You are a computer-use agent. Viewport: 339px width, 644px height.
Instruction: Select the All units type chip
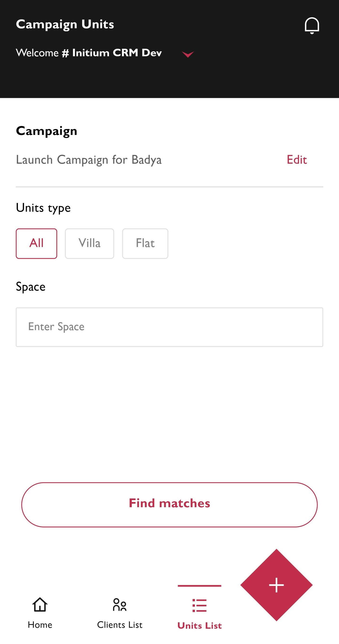[37, 243]
